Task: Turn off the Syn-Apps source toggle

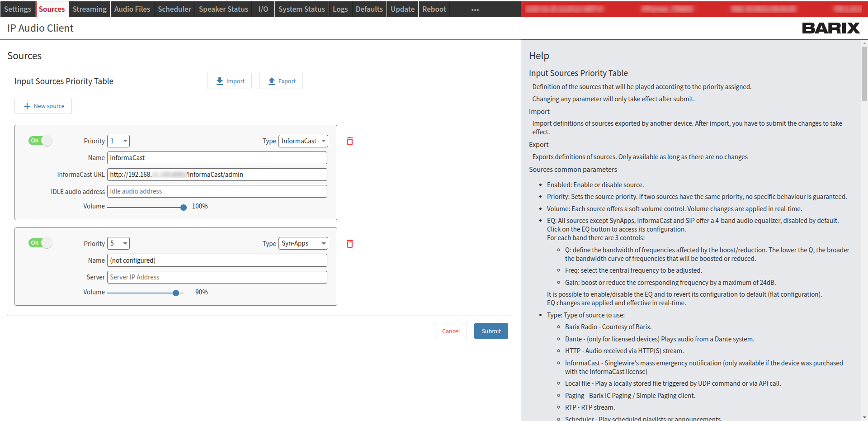Action: [41, 243]
